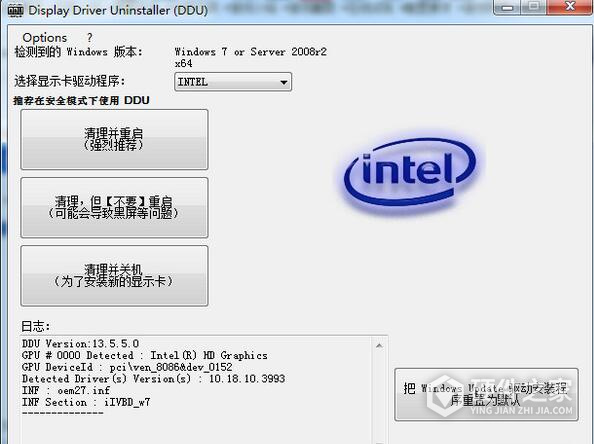Viewport: 594px width, 444px height.
Task: Click the 日志 label
Action: pyautogui.click(x=36, y=326)
